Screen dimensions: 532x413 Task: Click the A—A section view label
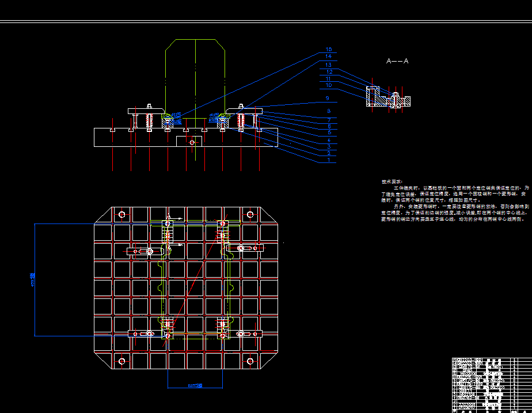[x=397, y=61]
